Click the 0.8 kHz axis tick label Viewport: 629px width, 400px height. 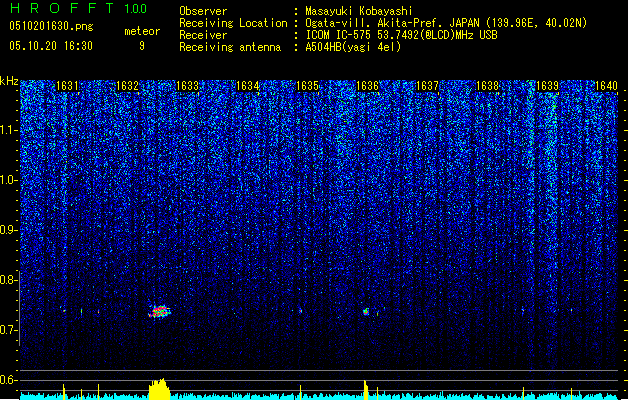point(9,280)
